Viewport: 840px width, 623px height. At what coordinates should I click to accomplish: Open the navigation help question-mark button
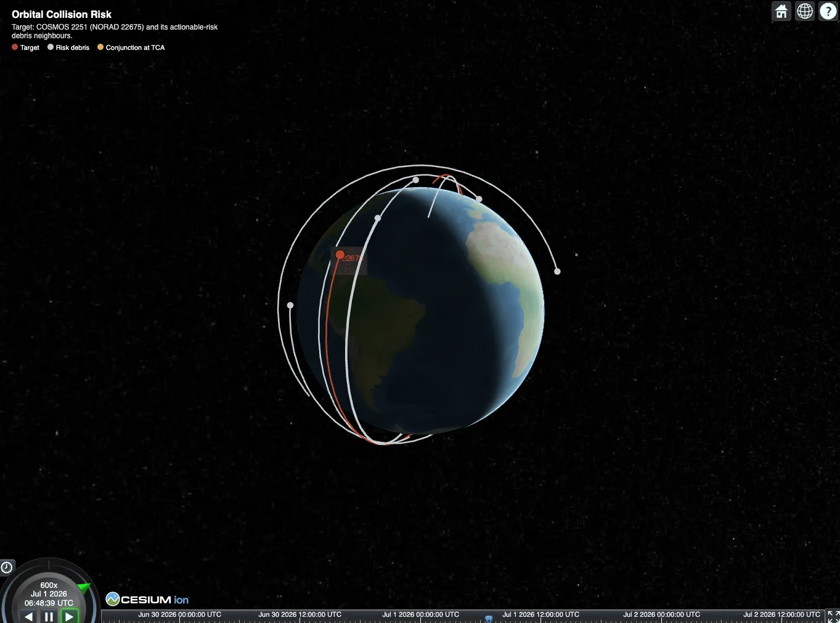click(x=828, y=11)
